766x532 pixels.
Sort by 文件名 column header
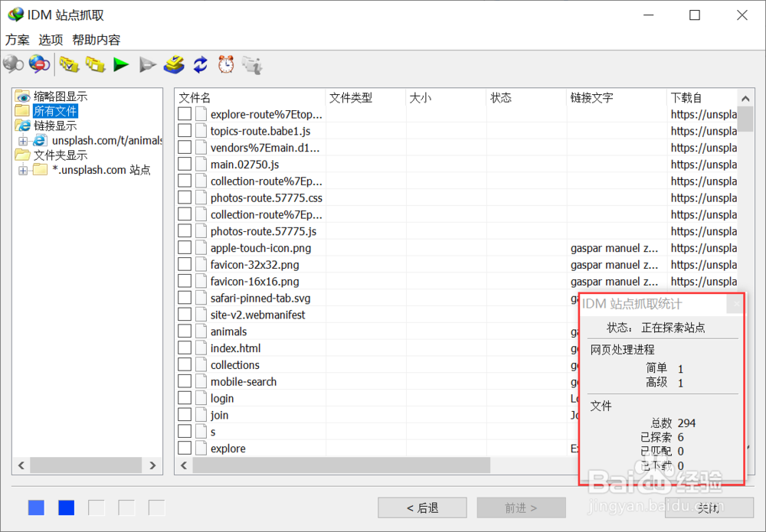point(250,98)
